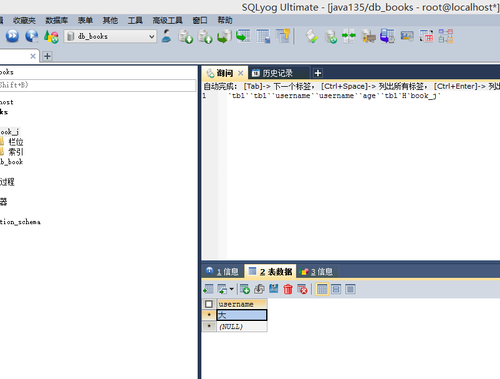The width and height of the screenshot is (500, 379).
Task: Insert a new row using green plus icon
Action: (245, 289)
